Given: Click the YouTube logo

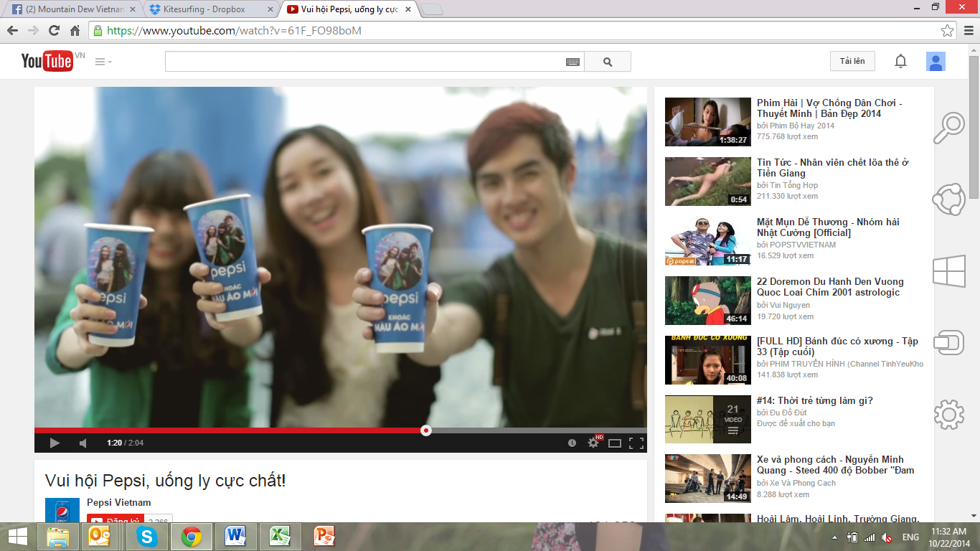Looking at the screenshot, I should coord(47,62).
